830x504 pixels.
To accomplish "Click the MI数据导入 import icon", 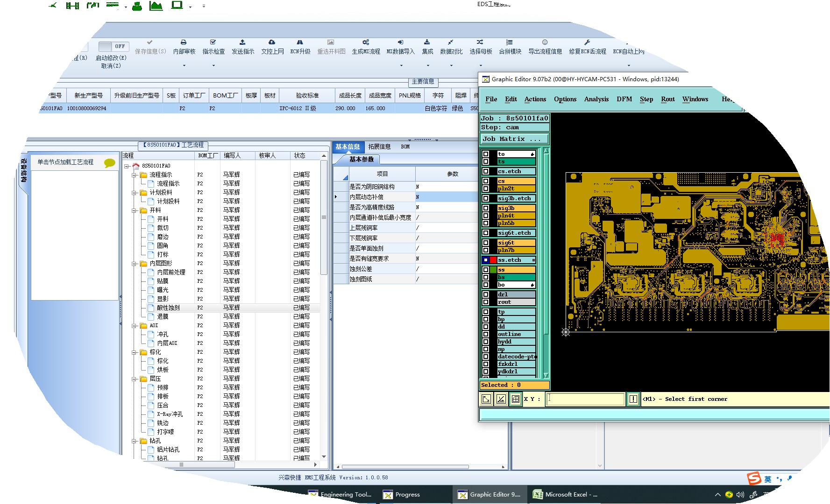I will pos(400,42).
